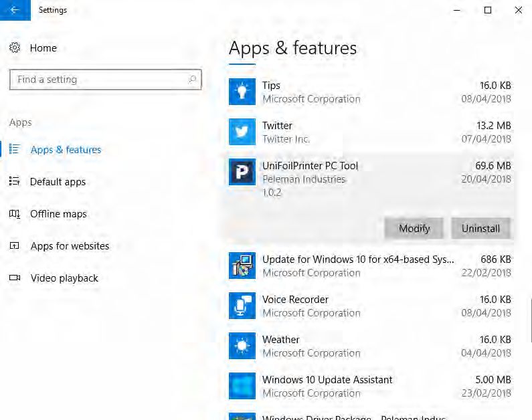Select the Tips app name
Screen dimensions: 532x420
point(271,86)
